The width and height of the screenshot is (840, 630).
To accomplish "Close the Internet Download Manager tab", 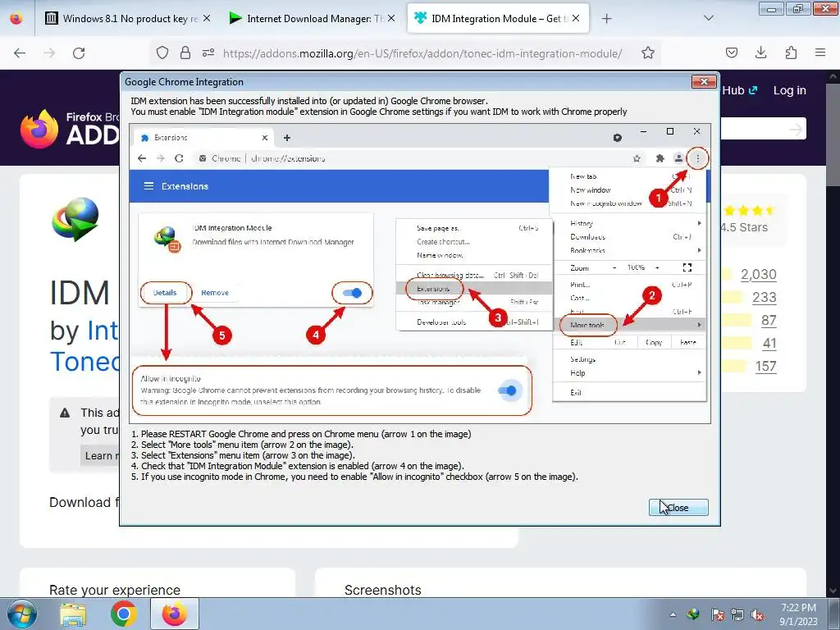I will [x=391, y=18].
